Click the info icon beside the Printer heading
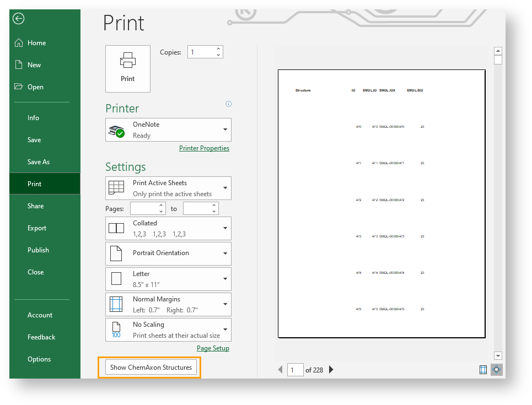Image resolution: width=532 pixels, height=405 pixels. [228, 104]
